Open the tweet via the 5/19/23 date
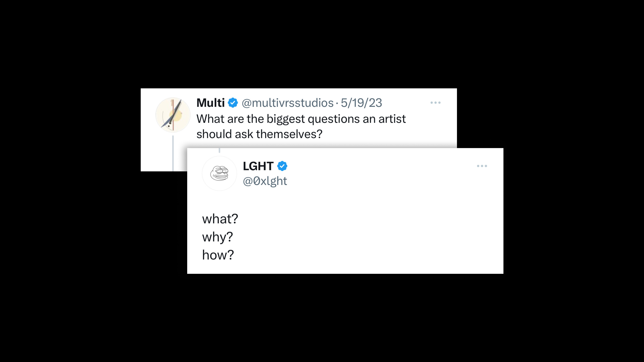The height and width of the screenshot is (362, 644). click(x=361, y=103)
